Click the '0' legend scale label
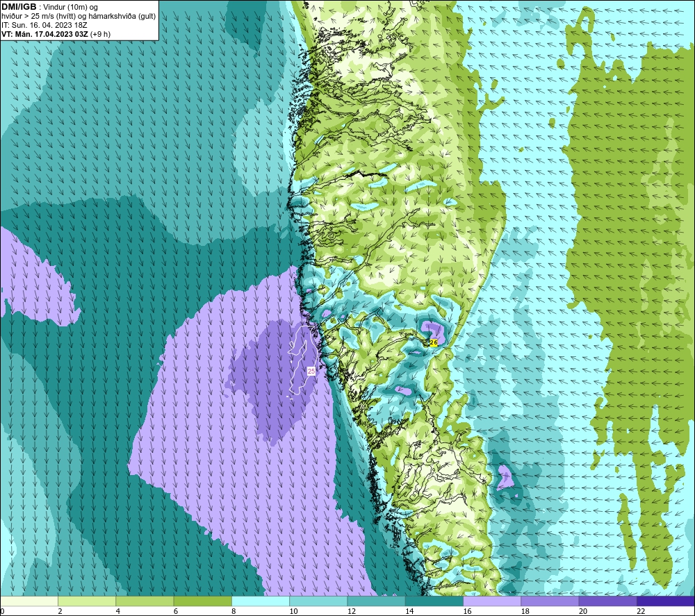This screenshot has width=695, height=616. (x=2, y=611)
